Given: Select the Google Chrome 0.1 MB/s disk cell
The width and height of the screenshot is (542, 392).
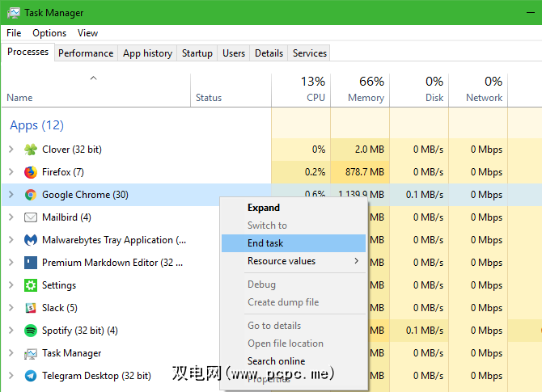Looking at the screenshot, I should (x=419, y=195).
